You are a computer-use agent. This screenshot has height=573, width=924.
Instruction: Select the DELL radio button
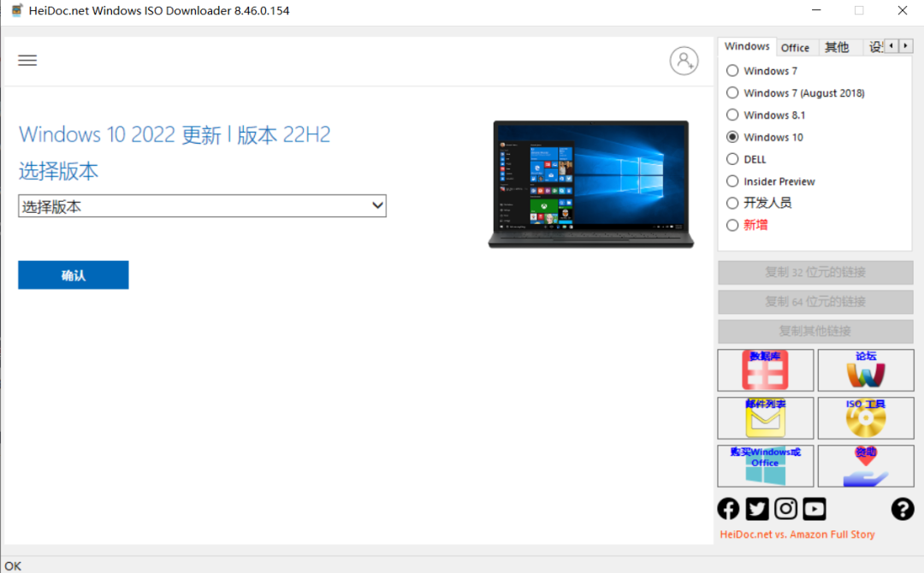tap(731, 159)
